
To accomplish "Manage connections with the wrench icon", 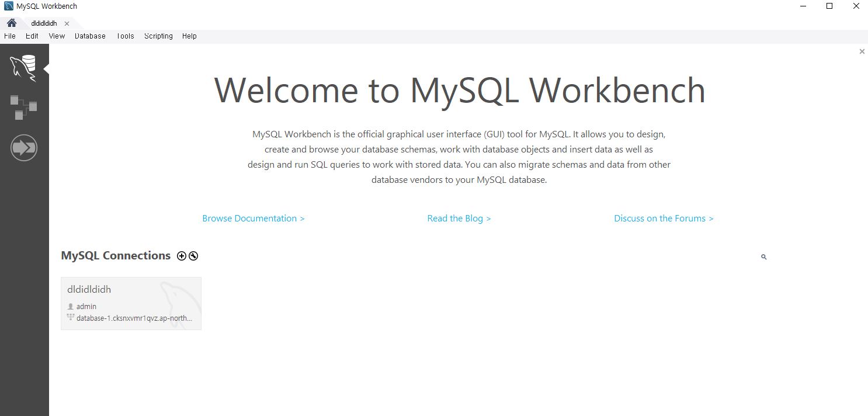I will tap(193, 256).
